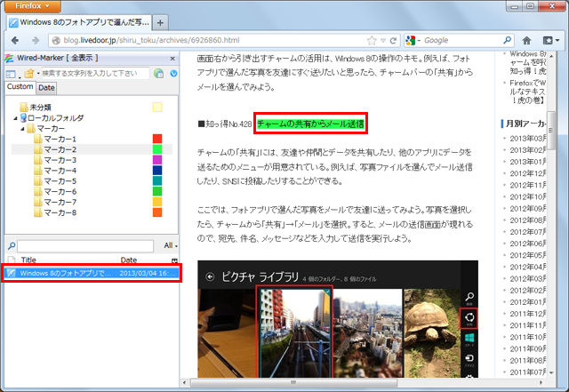Click the page's vertical scrollbar thumb

pos(551,130)
